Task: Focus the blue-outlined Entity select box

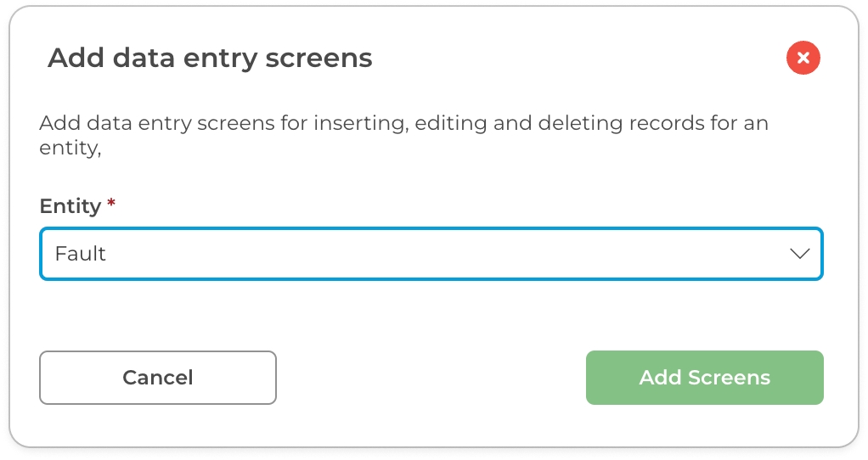Action: [431, 254]
